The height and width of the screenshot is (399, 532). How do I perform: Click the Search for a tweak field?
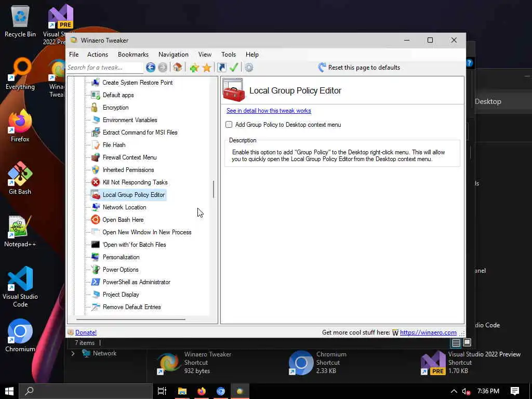(104, 68)
